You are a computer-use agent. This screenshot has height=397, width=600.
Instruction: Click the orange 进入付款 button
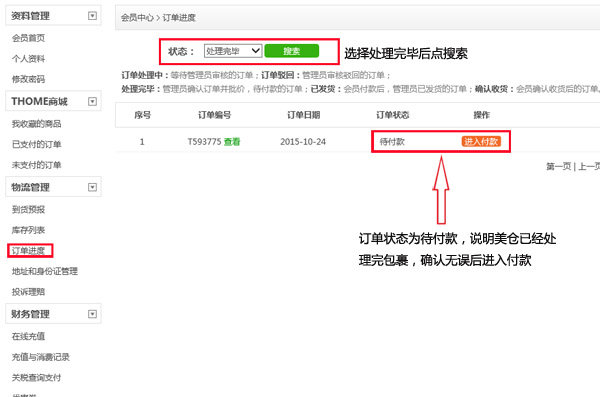click(x=481, y=142)
